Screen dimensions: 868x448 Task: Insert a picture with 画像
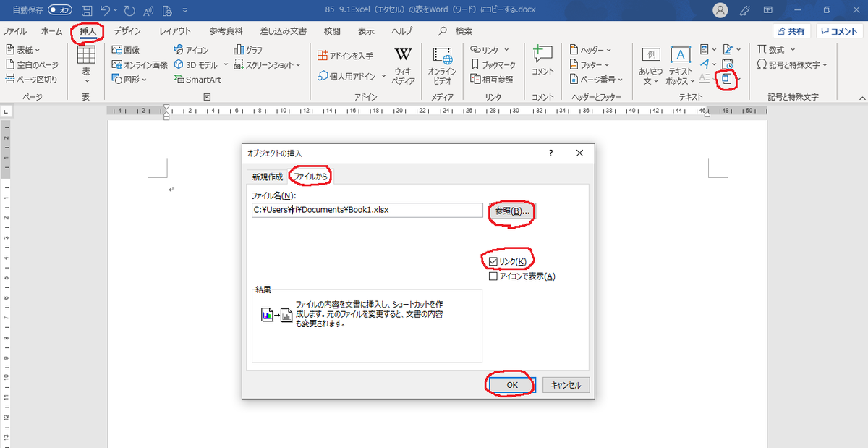[126, 50]
